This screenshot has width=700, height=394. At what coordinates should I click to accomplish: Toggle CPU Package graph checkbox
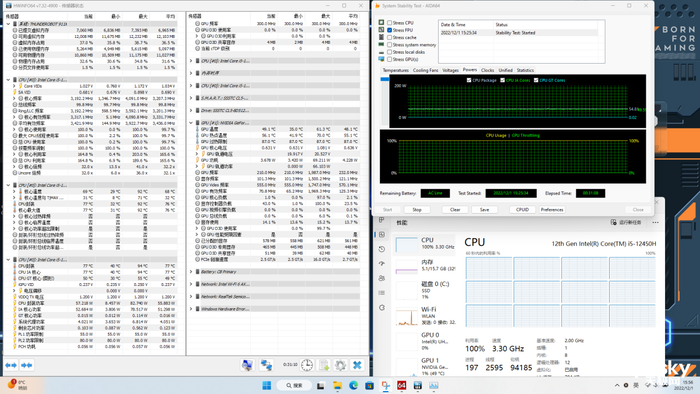tap(468, 80)
